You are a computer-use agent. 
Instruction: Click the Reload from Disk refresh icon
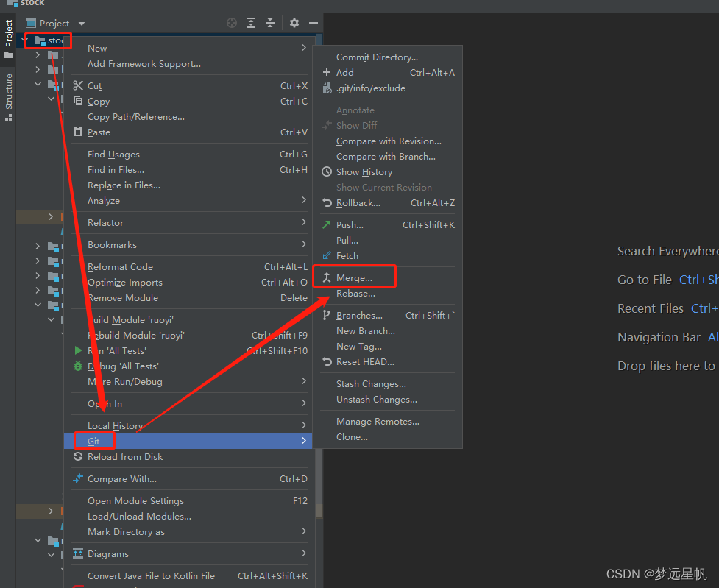click(x=78, y=457)
